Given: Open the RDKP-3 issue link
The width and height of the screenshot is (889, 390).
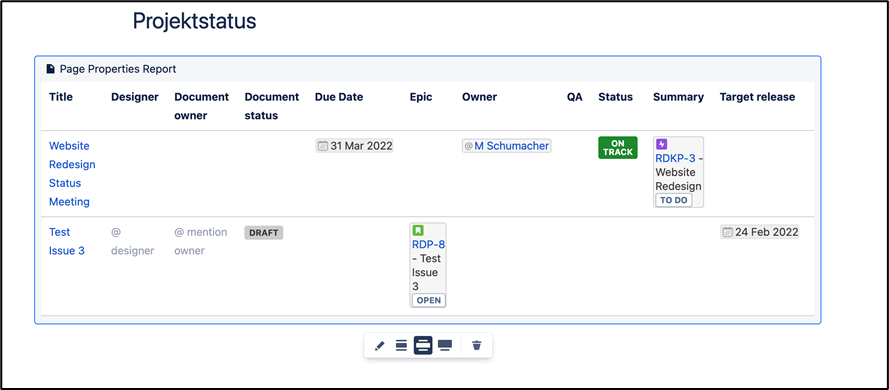Looking at the screenshot, I should [675, 158].
